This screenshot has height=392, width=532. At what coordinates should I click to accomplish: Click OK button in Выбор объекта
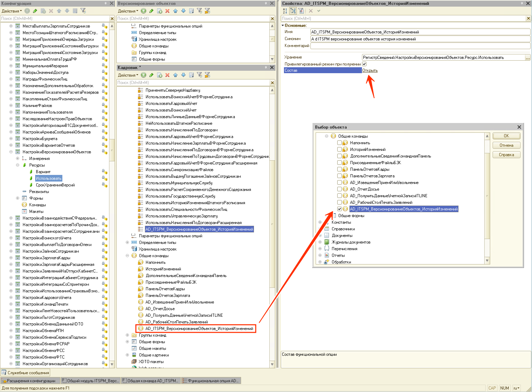click(x=506, y=136)
